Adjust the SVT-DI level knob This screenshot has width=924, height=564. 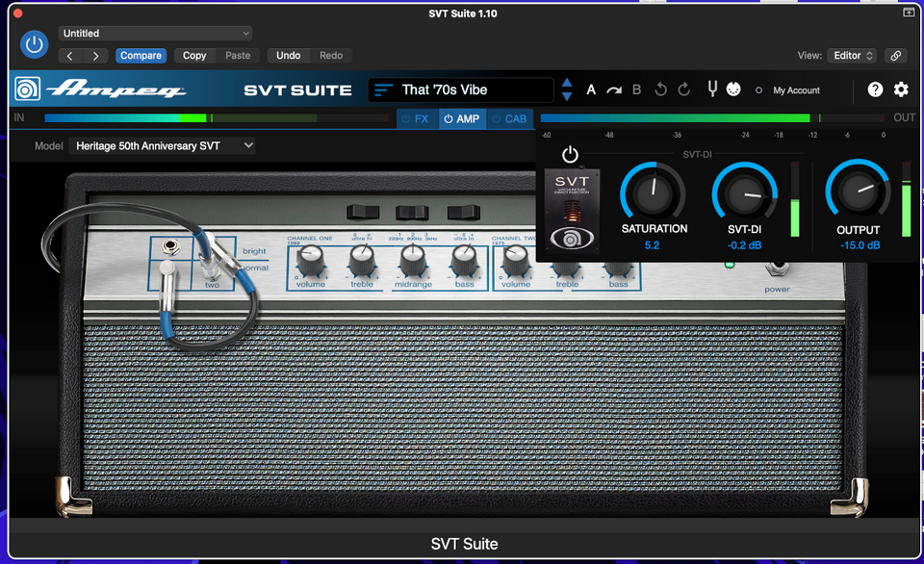(745, 193)
